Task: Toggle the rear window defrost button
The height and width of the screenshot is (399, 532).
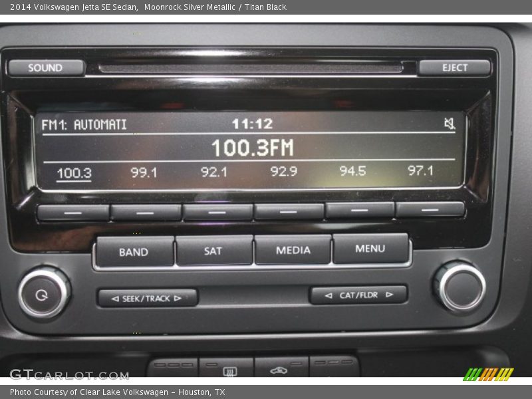Action: [226, 367]
